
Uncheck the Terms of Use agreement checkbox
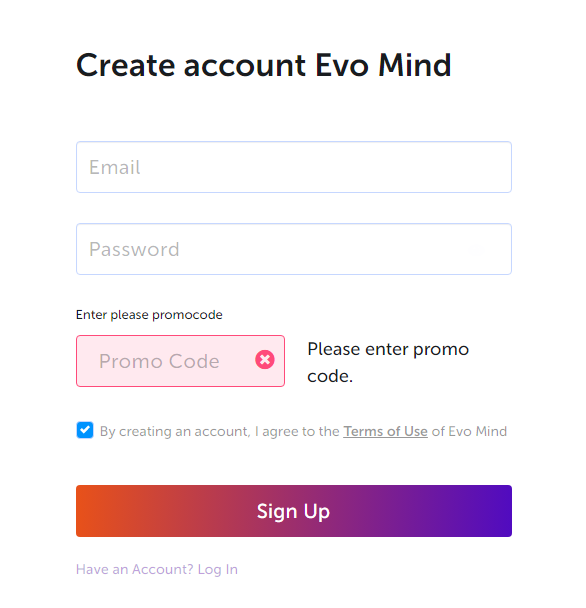click(85, 430)
